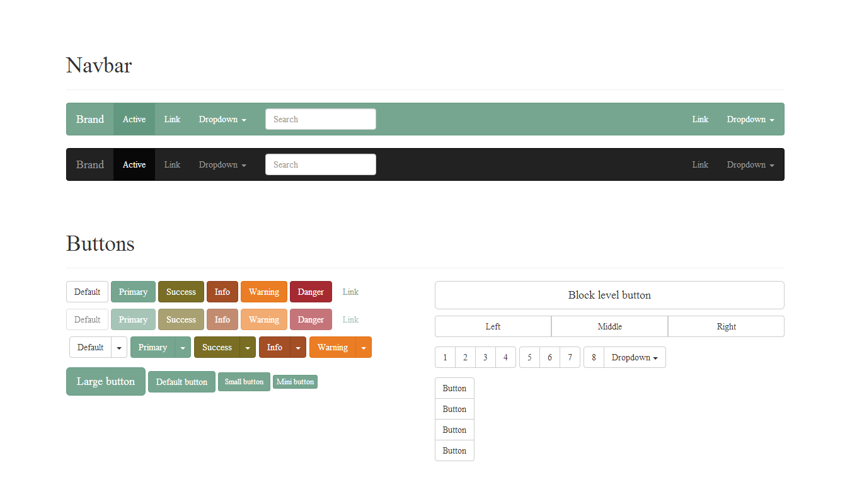Click the Mini button
Screen dimensions: 857x504
[295, 382]
